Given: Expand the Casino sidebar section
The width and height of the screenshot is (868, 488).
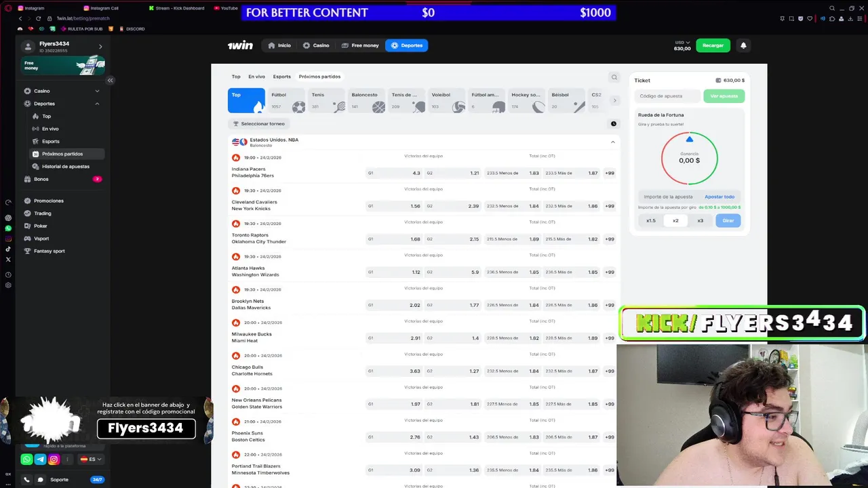Looking at the screenshot, I should click(x=97, y=91).
